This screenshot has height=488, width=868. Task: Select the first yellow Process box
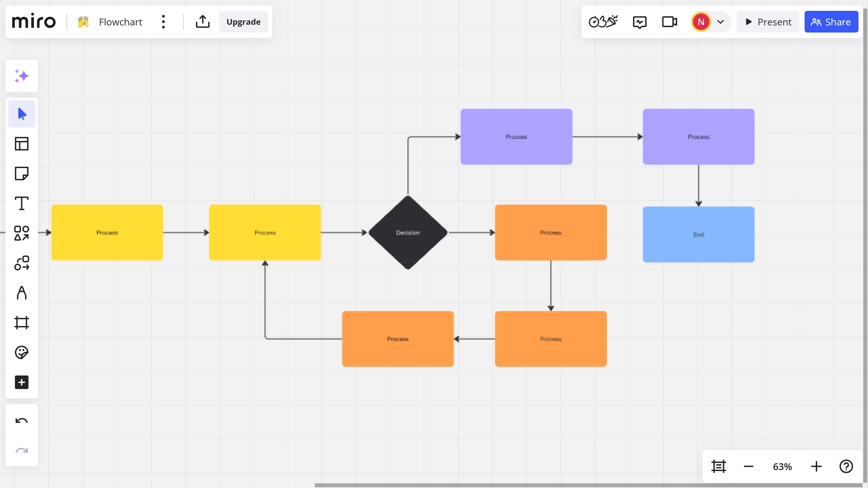107,232
